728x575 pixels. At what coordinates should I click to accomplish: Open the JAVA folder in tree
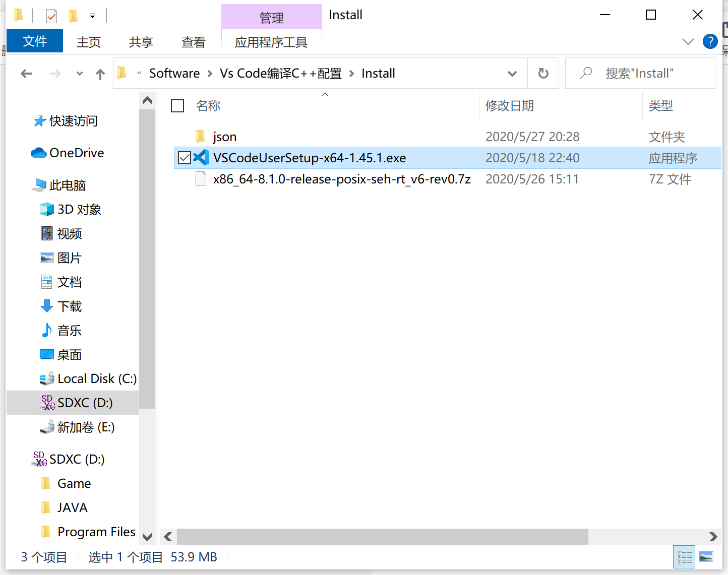pyautogui.click(x=72, y=507)
